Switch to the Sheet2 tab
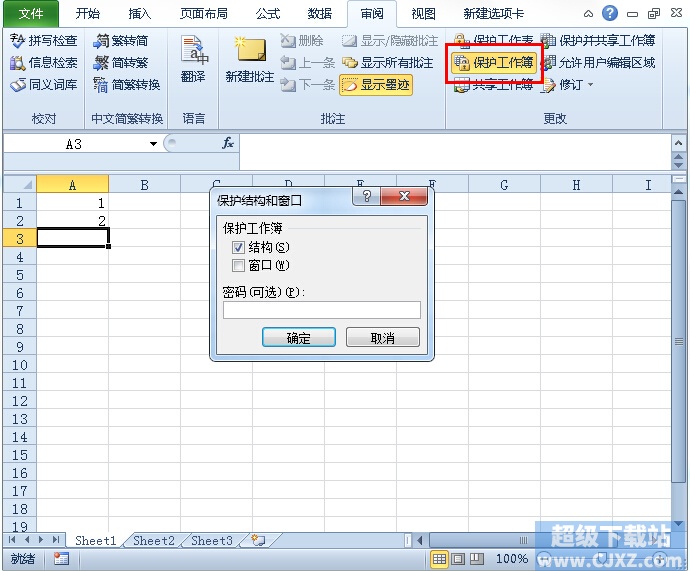Viewport: 690px width, 571px height. pyautogui.click(x=154, y=540)
